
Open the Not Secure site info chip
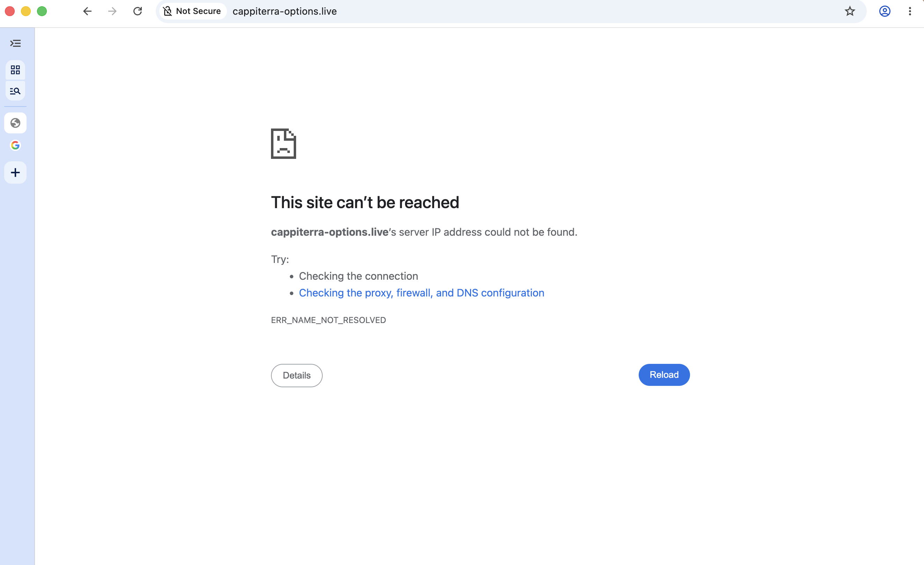193,11
